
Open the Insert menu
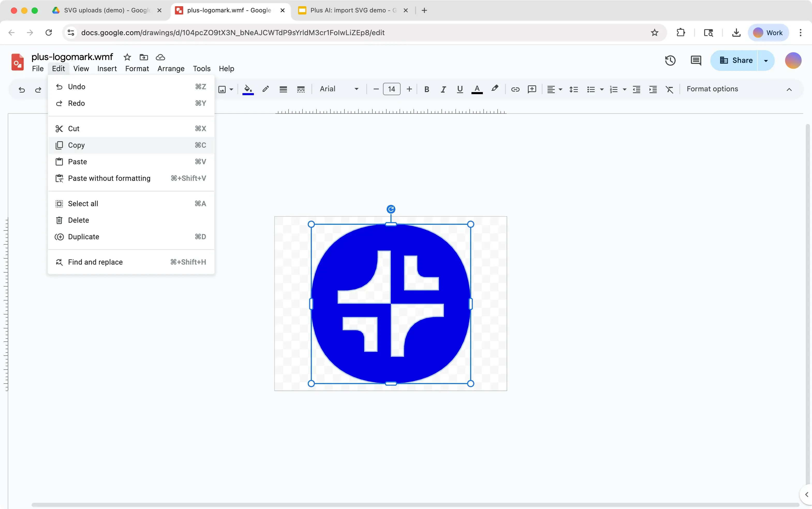pyautogui.click(x=107, y=69)
